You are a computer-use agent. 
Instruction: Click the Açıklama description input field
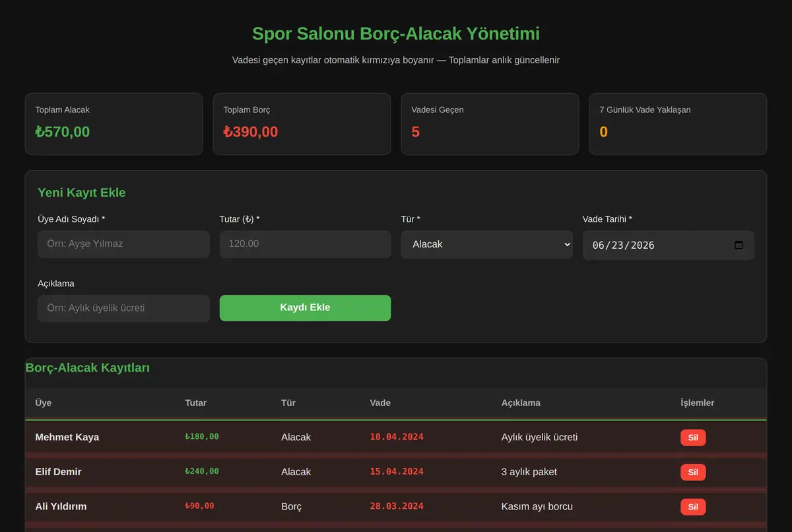(123, 308)
